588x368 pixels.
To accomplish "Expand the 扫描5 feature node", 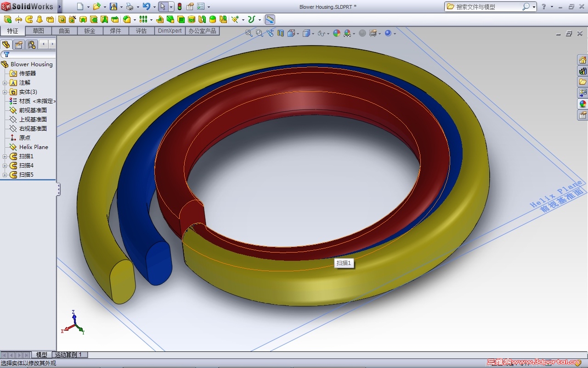I will click(5, 175).
